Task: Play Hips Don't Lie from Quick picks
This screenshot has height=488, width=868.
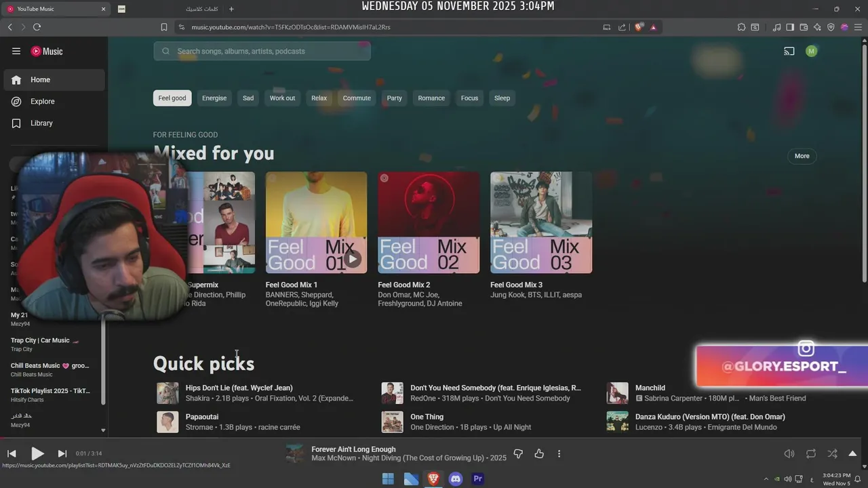Action: coord(239,388)
